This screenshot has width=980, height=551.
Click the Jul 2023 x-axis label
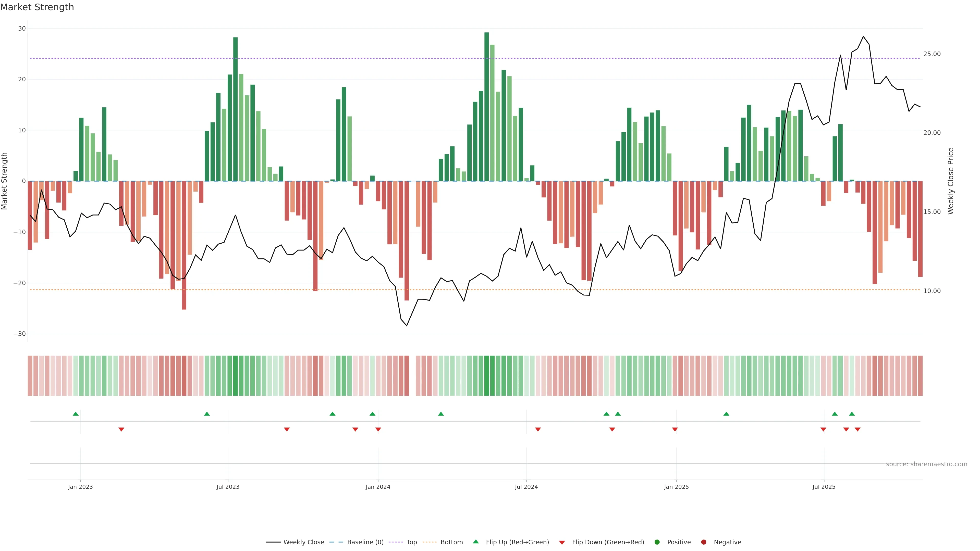tap(228, 487)
